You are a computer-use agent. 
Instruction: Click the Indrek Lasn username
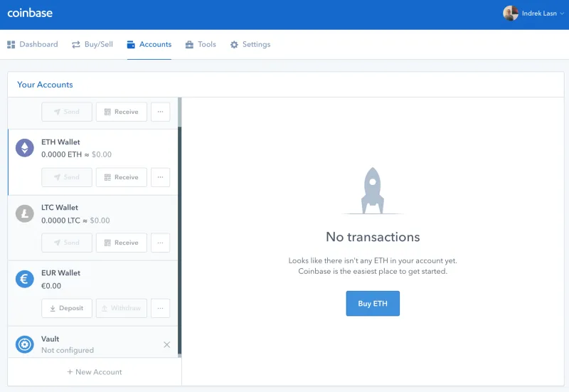click(x=539, y=14)
